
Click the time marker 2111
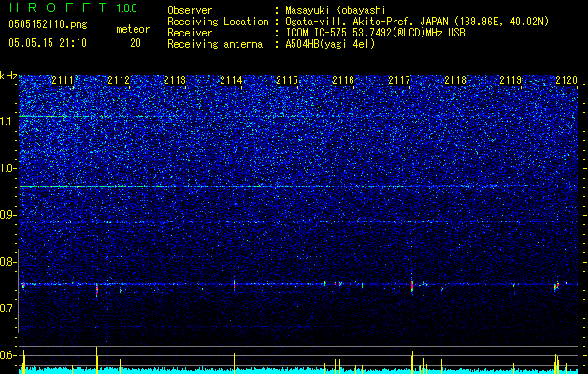coord(63,80)
